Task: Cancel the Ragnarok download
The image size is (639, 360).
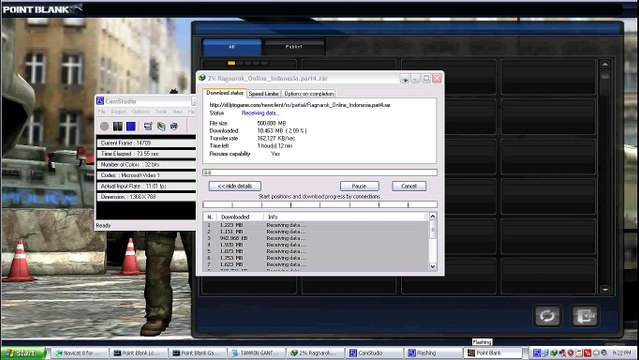Action: tap(409, 186)
